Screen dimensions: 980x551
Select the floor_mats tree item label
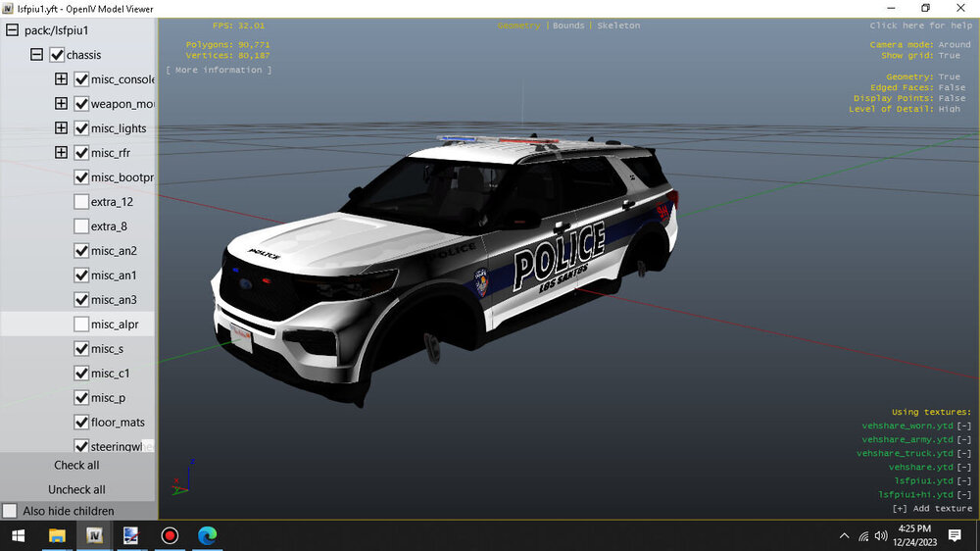click(118, 423)
